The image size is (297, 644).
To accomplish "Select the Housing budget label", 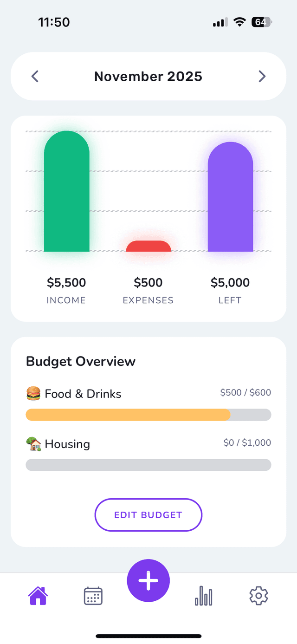I will (x=67, y=444).
